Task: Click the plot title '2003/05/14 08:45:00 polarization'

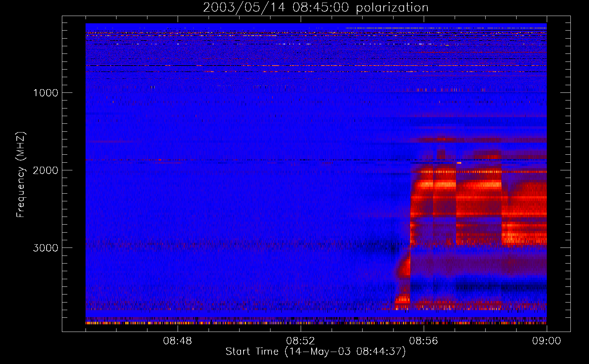Action: click(x=316, y=8)
